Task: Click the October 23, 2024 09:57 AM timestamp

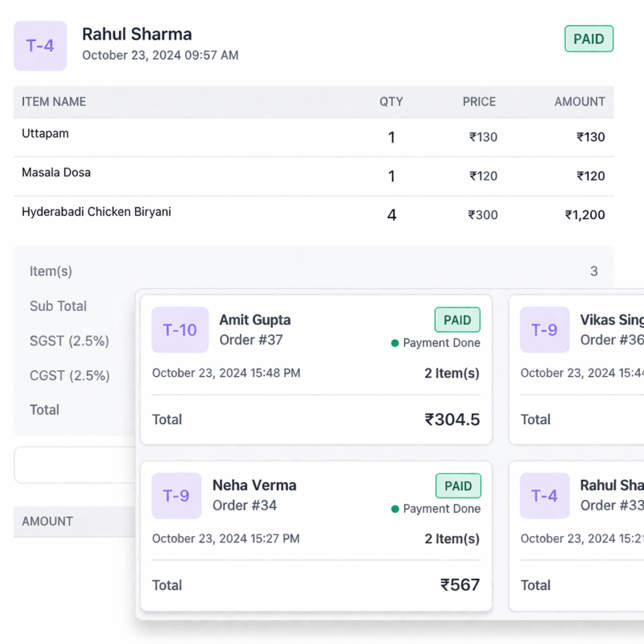Action: coord(160,55)
